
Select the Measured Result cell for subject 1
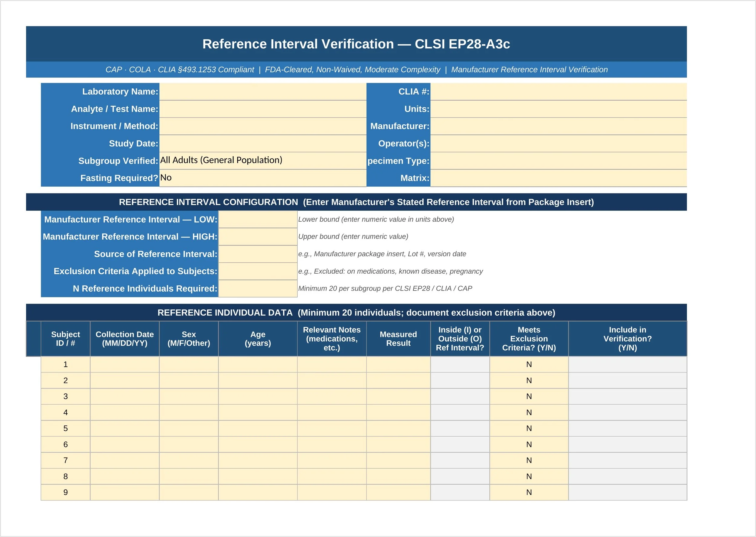tap(398, 364)
